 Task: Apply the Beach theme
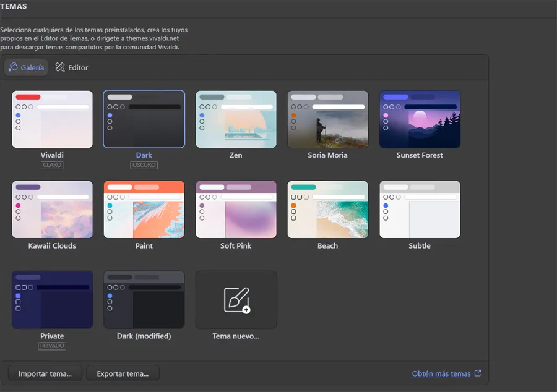pos(327,210)
